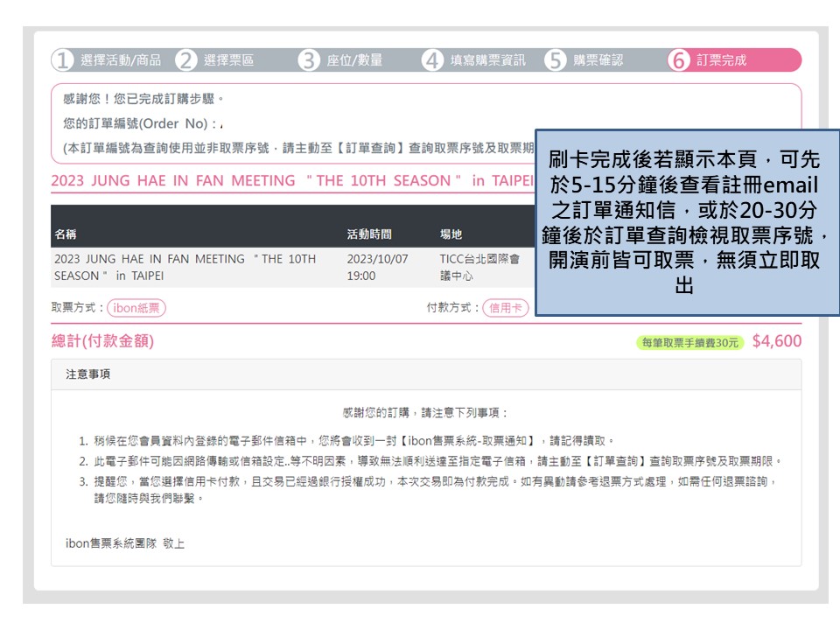Screen dimensions: 840x630
Task: Click the step 4 circled number icon
Action: pos(432,60)
